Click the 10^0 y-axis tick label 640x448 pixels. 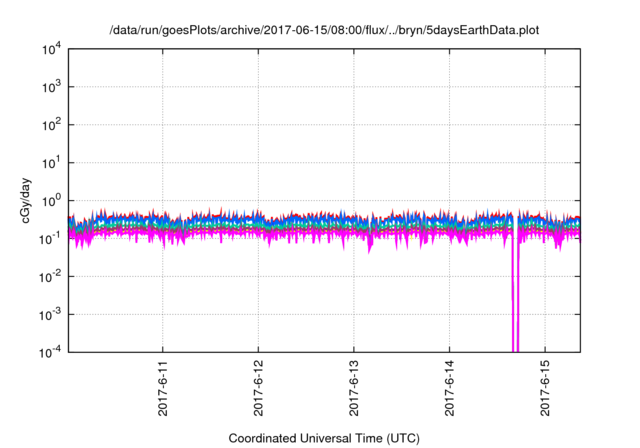[x=51, y=201]
